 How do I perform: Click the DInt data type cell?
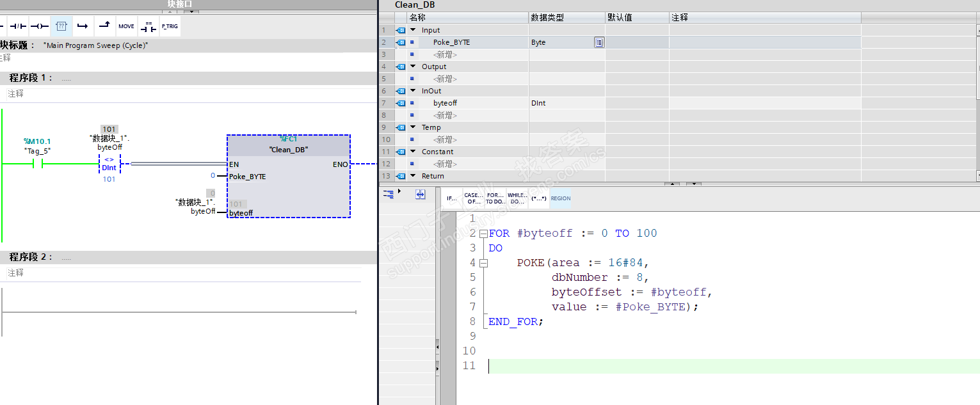click(566, 103)
